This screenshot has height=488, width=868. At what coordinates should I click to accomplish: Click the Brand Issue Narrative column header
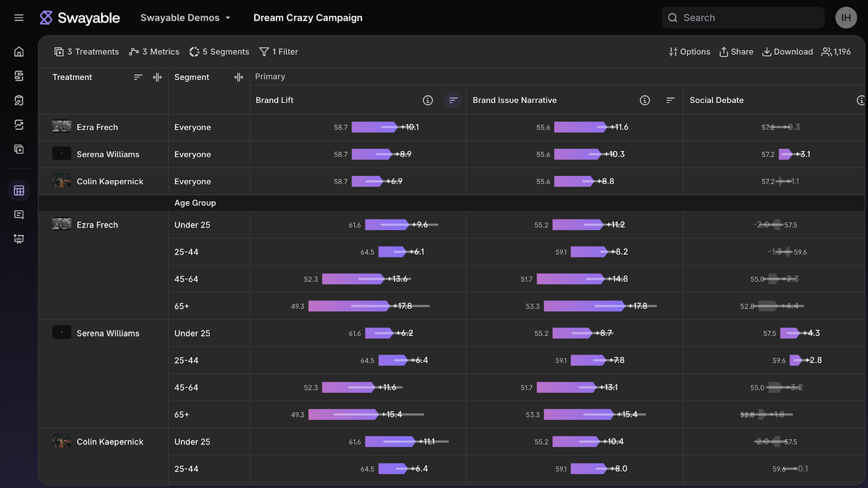tap(514, 100)
